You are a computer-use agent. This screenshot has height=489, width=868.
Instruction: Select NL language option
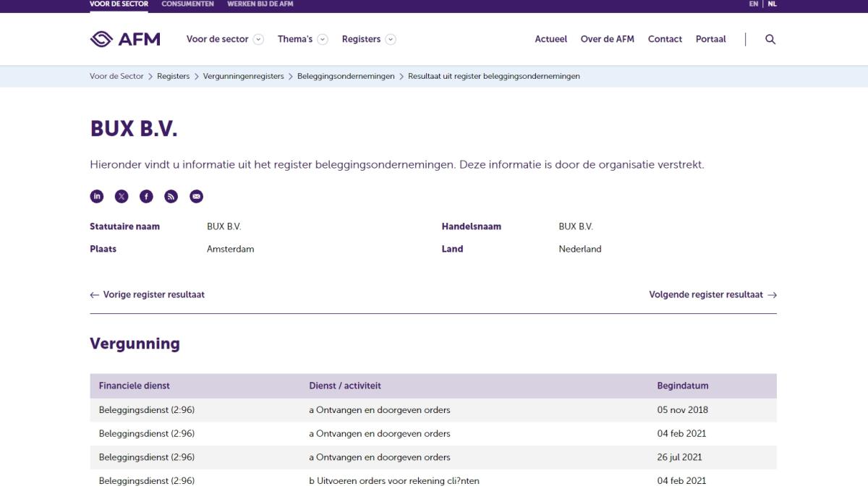coord(772,4)
